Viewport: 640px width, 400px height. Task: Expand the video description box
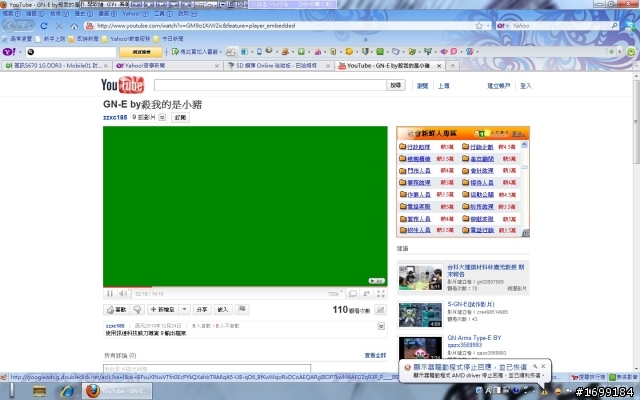[381, 326]
